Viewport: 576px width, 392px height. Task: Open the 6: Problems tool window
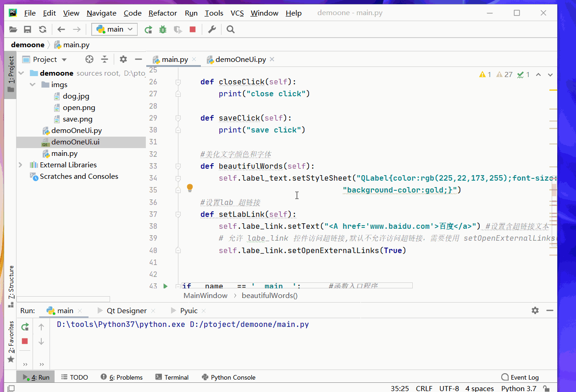122,377
